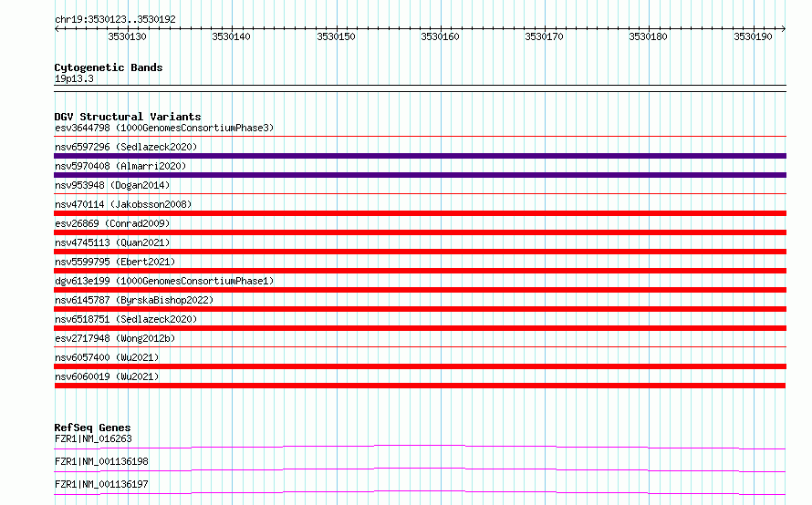The width and height of the screenshot is (812, 505).
Task: Select transcript FZR1|NM_001136198
Action: 101,461
